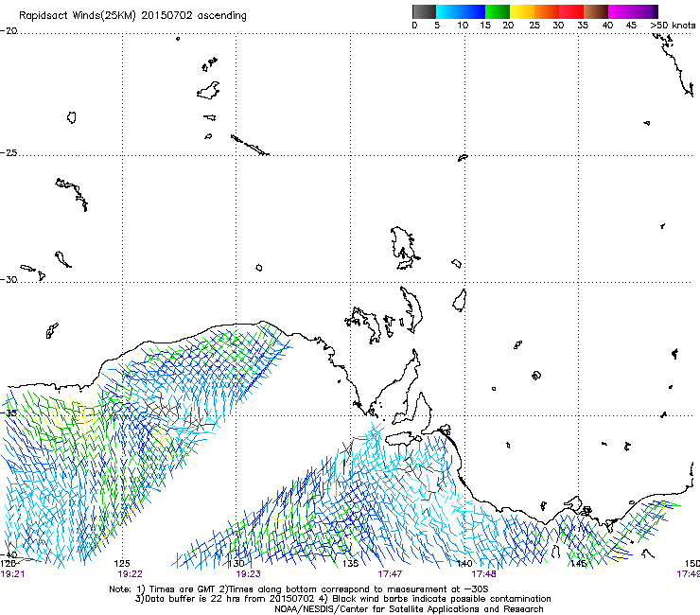Click the '-30' latitude label
The height and width of the screenshot is (615, 700).
click(9, 279)
